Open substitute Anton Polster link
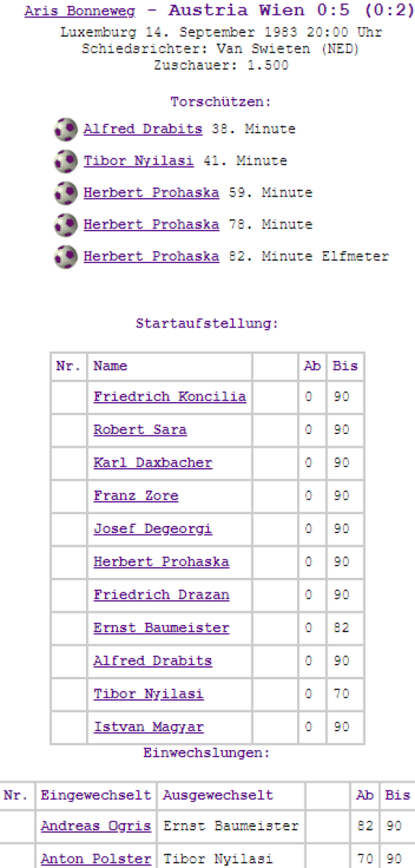This screenshot has height=868, width=415. (x=96, y=859)
